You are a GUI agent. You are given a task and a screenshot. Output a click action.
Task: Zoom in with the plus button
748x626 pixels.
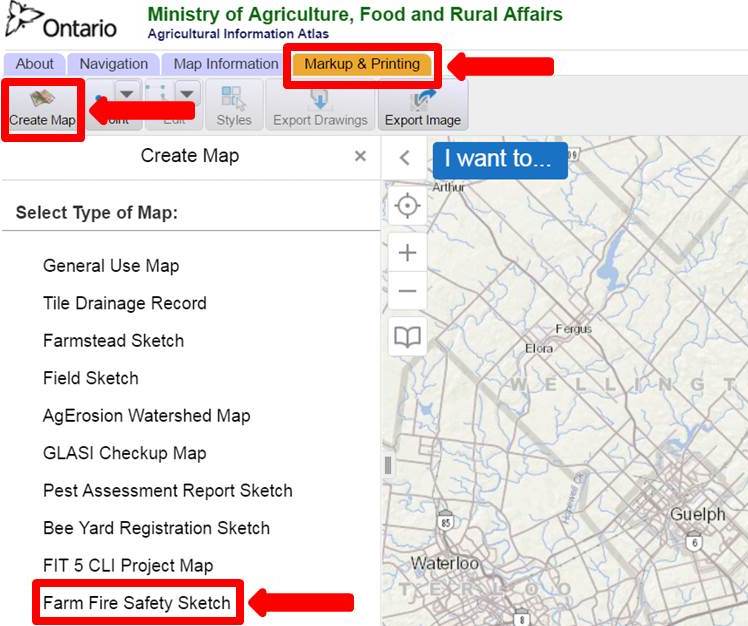[x=407, y=253]
